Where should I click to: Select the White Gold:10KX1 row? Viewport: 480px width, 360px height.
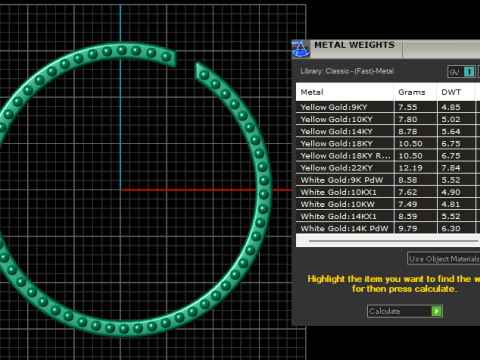click(x=388, y=192)
